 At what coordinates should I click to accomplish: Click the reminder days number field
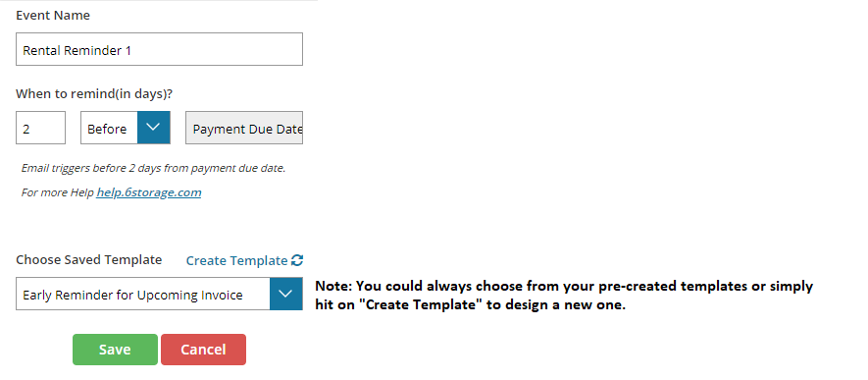(40, 128)
